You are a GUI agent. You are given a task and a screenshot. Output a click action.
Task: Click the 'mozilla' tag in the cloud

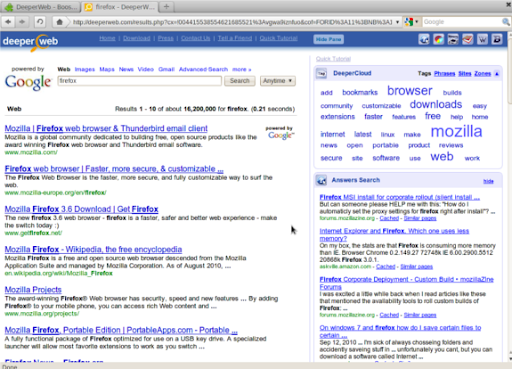[456, 131]
